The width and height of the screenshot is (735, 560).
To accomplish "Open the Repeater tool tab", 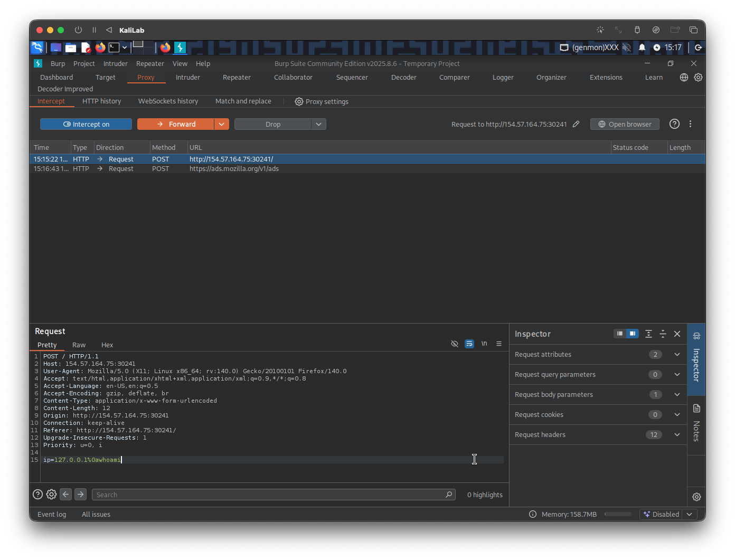I will (x=237, y=78).
